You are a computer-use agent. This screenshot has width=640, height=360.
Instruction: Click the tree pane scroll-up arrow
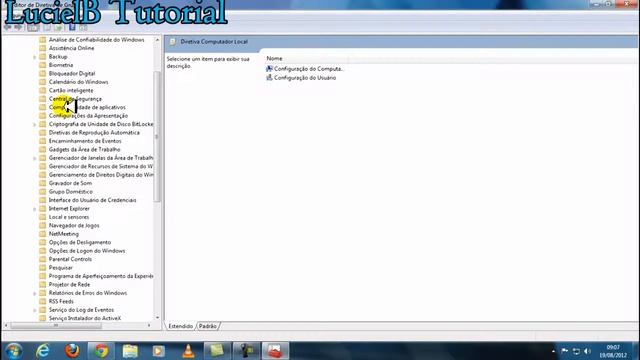[157, 40]
